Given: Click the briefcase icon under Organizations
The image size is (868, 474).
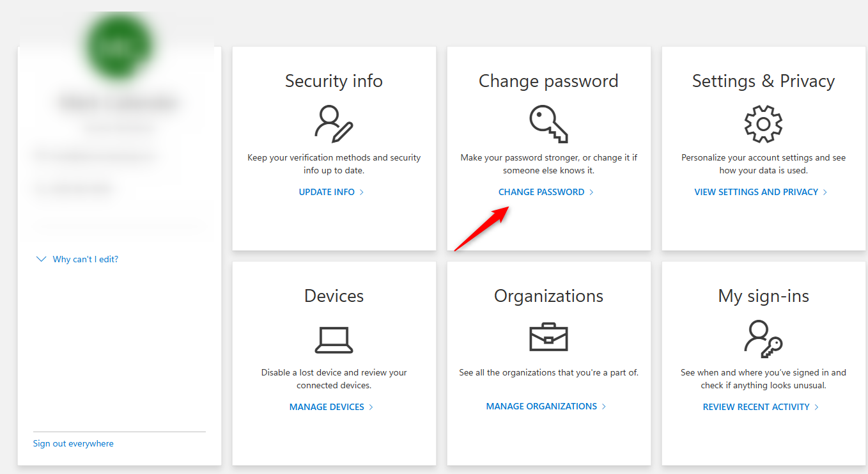Looking at the screenshot, I should click(548, 338).
